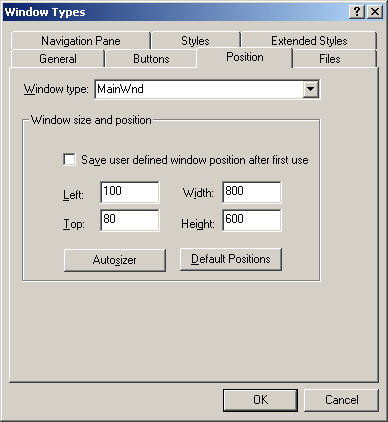Switch to the Navigation Pane tab

pyautogui.click(x=81, y=41)
